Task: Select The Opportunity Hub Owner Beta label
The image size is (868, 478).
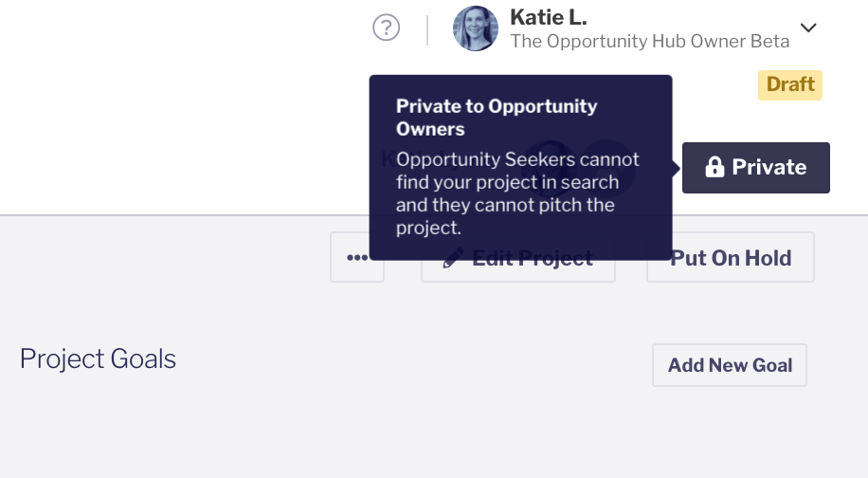Action: 649,42
